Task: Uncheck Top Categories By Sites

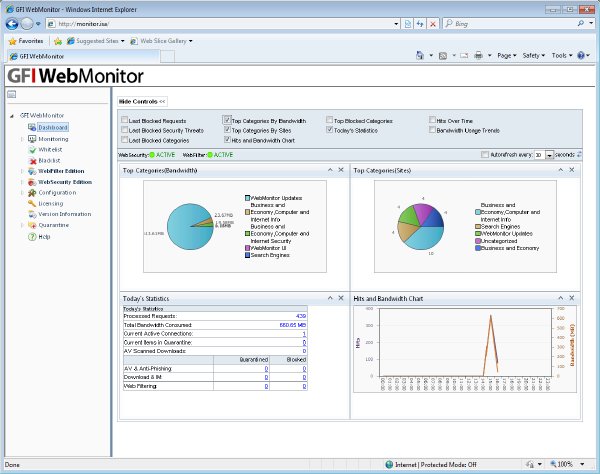Action: click(227, 130)
